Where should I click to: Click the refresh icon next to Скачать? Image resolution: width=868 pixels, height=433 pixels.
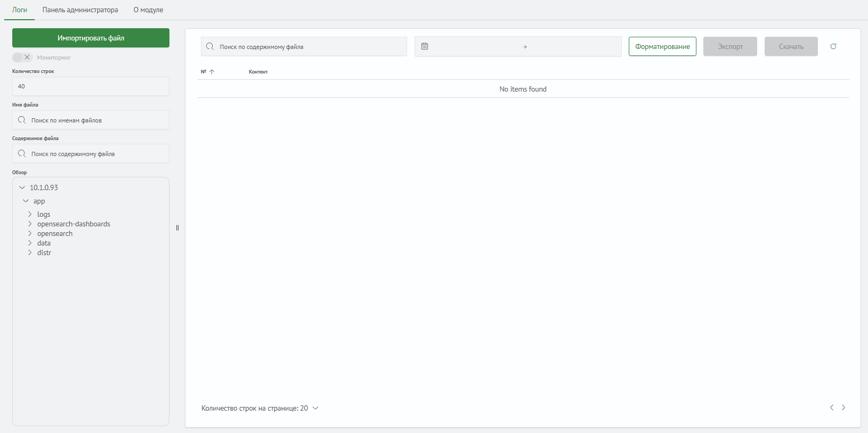(833, 46)
